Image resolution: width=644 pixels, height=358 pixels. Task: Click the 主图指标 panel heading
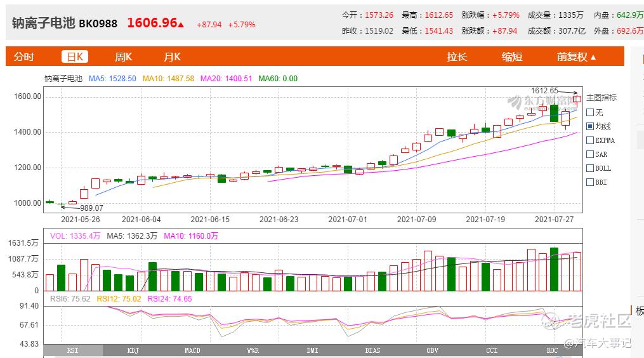pyautogui.click(x=601, y=97)
